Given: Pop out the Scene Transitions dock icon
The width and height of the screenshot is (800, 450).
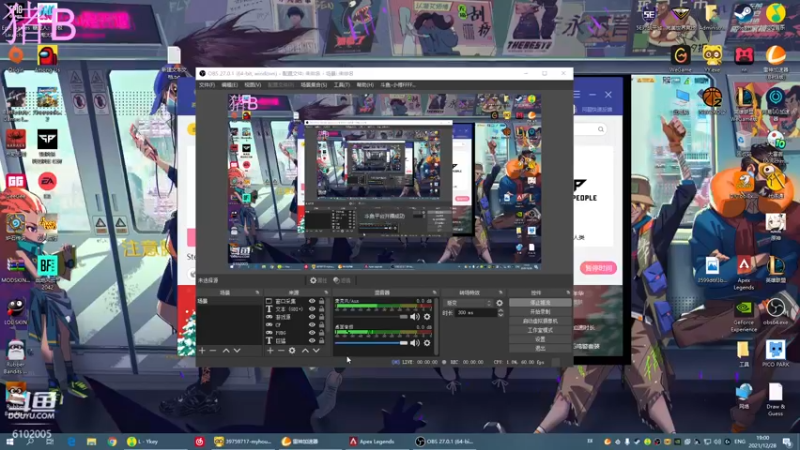Looking at the screenshot, I should [x=501, y=293].
